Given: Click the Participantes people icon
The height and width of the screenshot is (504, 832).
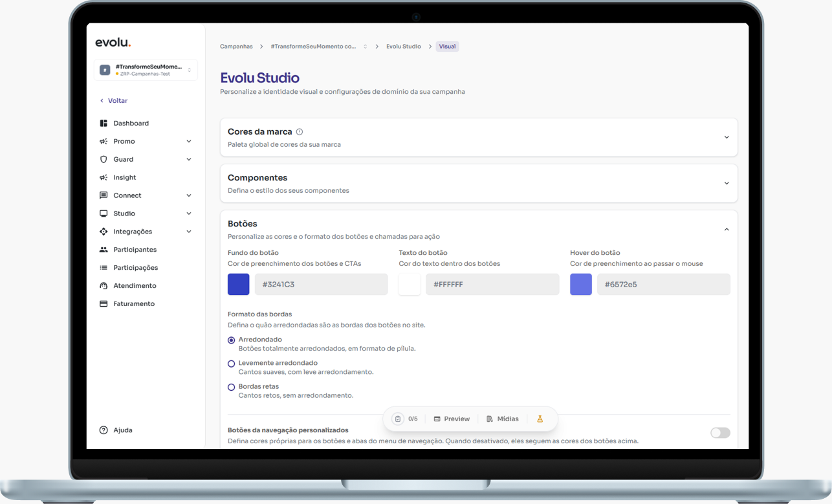Looking at the screenshot, I should coord(104,250).
